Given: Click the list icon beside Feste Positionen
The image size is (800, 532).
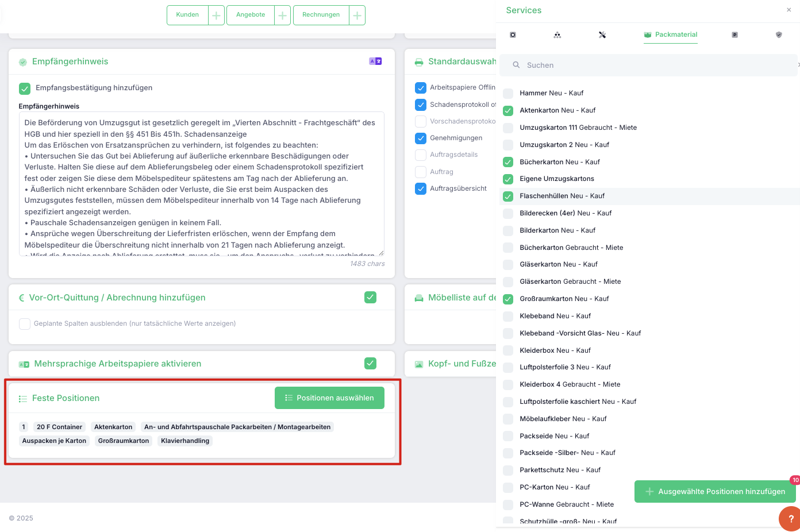Looking at the screenshot, I should tap(23, 399).
